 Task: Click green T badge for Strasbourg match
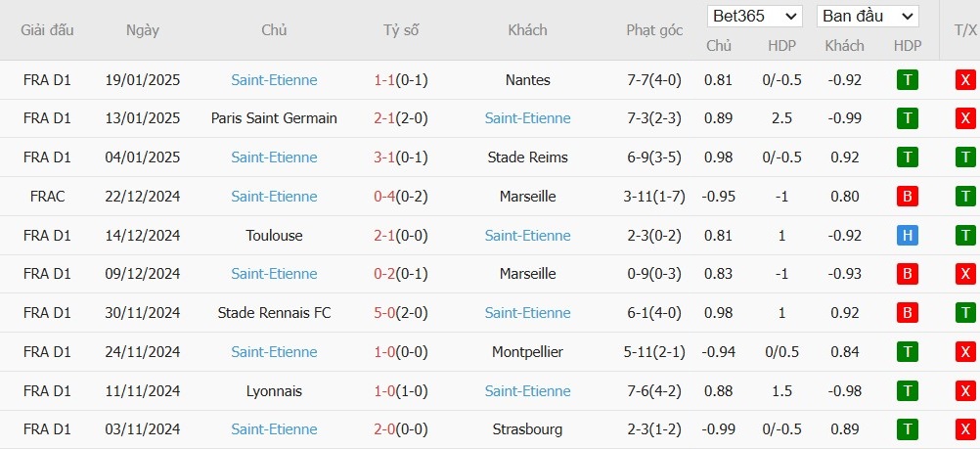coord(907,429)
